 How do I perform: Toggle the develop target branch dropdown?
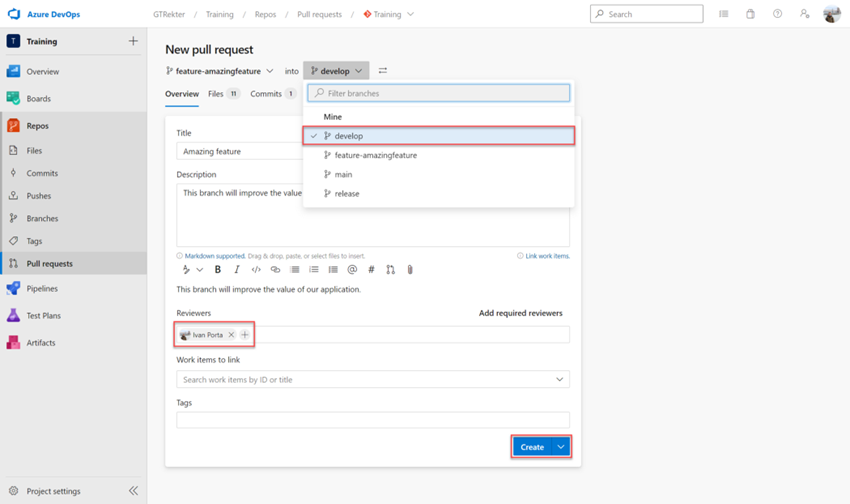(x=336, y=71)
